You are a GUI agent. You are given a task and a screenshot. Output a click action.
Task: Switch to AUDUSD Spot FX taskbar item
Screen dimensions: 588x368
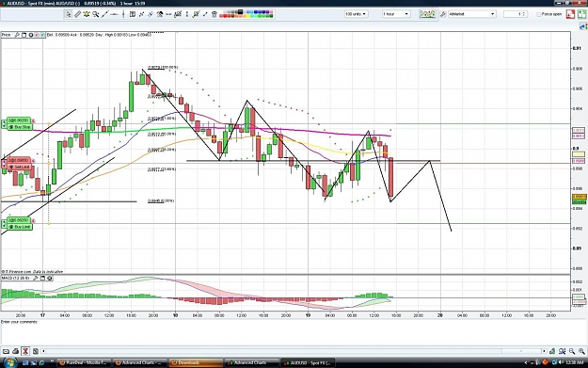click(308, 362)
